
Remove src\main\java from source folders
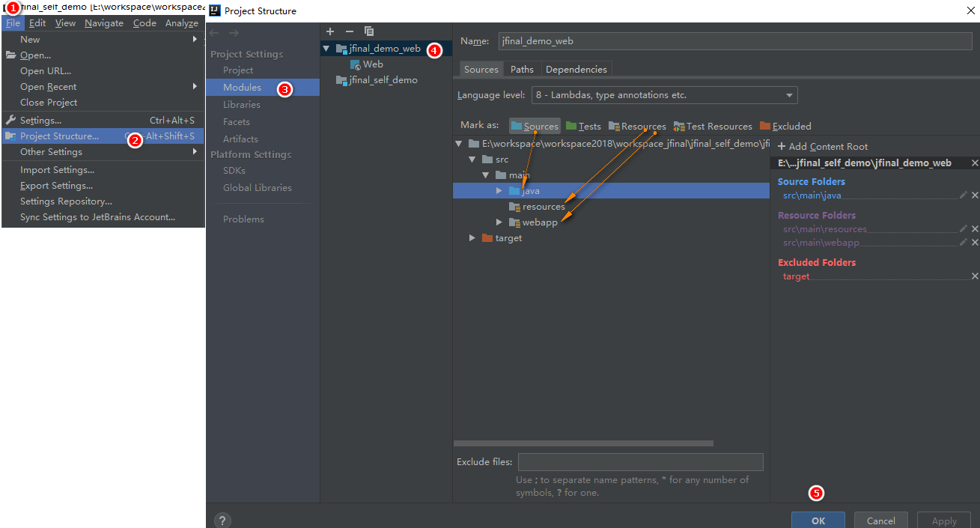pos(975,195)
